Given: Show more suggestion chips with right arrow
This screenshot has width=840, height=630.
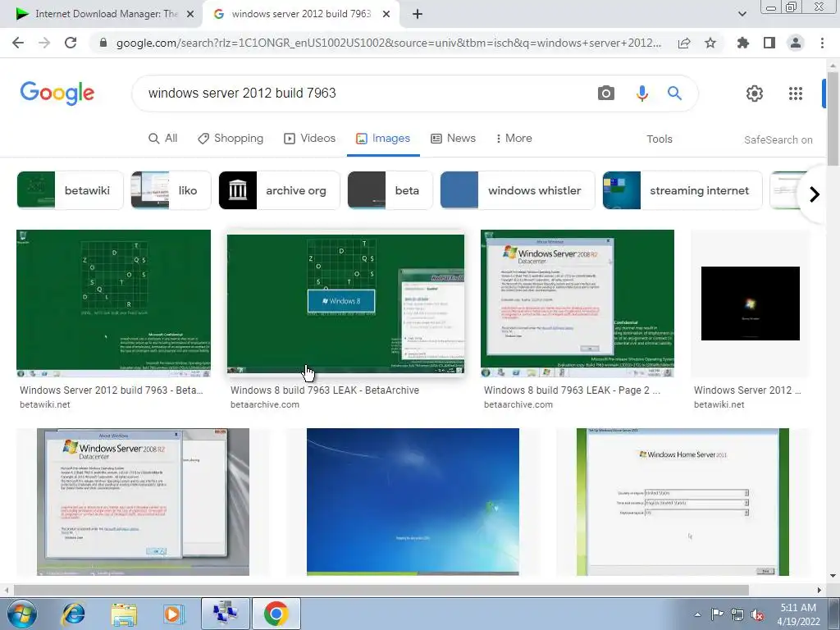Looking at the screenshot, I should (x=815, y=194).
